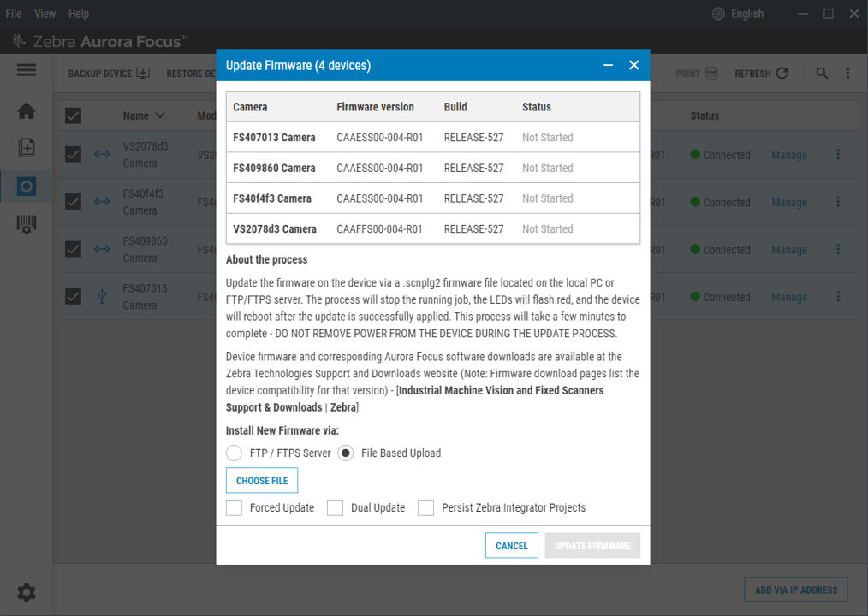Open the settings gear in the sidebar
Screen dimensions: 868x616
click(x=26, y=593)
